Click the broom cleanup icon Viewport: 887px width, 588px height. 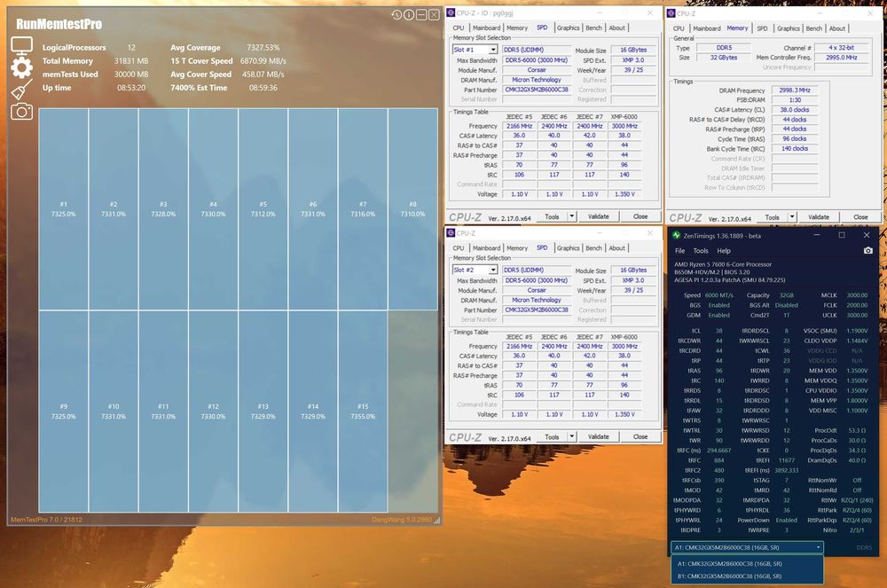click(x=21, y=89)
